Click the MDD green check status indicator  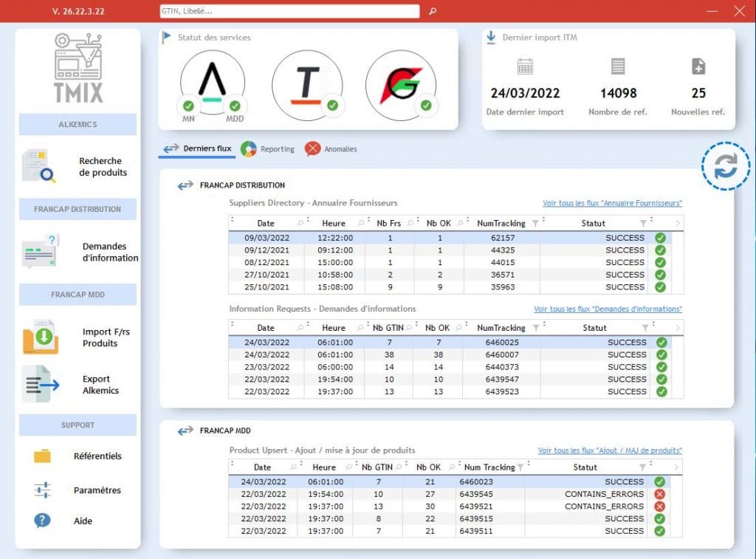tap(235, 106)
